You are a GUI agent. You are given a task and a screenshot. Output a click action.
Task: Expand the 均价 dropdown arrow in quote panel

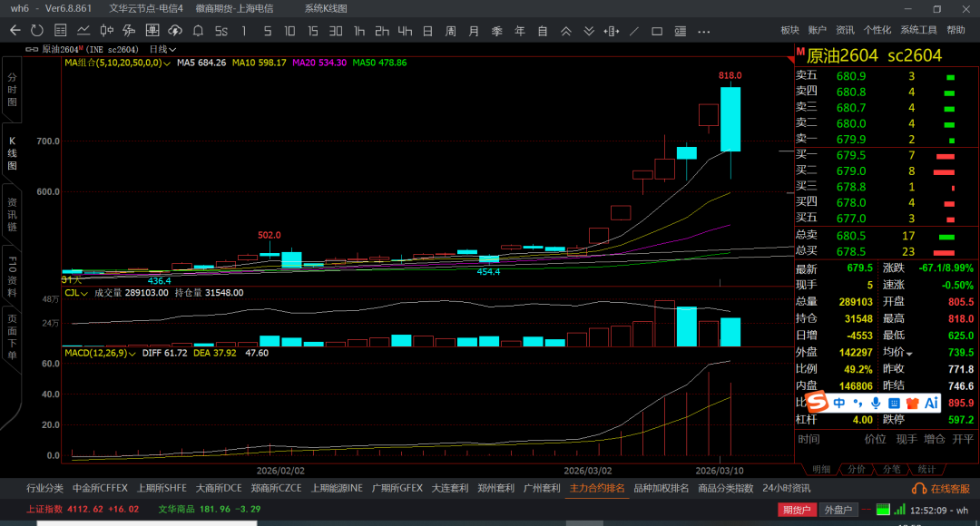[909, 355]
